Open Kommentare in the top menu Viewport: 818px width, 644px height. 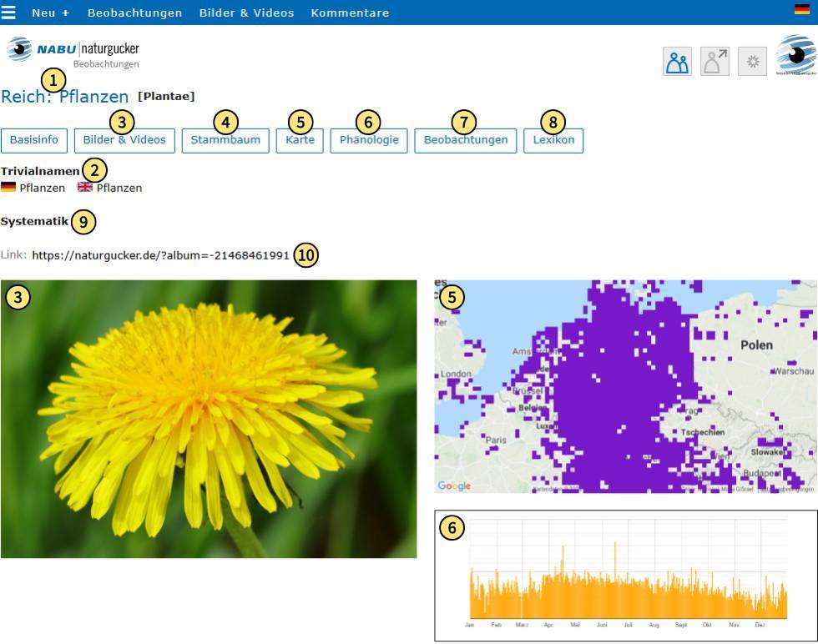[350, 13]
